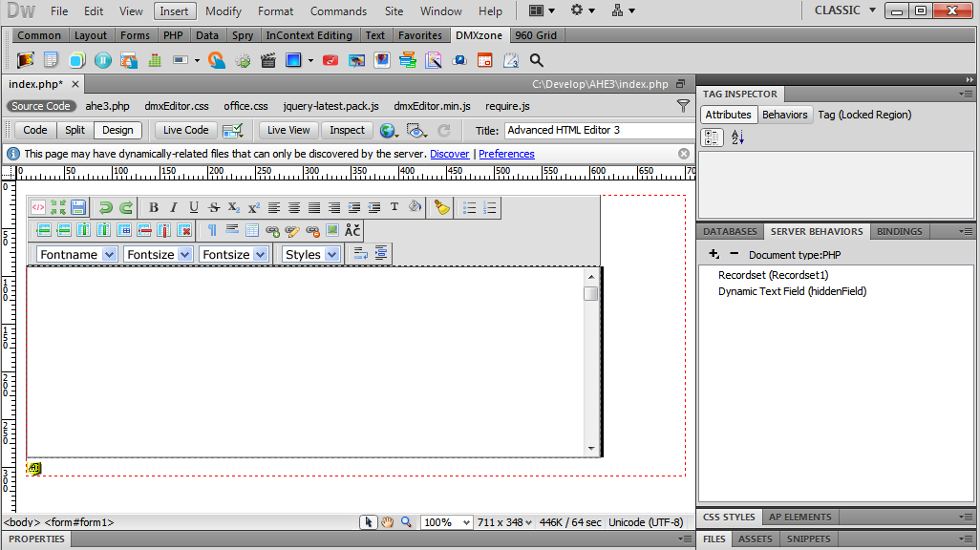
Task: Toggle italic formatting in the editor toolbar
Action: tap(173, 207)
